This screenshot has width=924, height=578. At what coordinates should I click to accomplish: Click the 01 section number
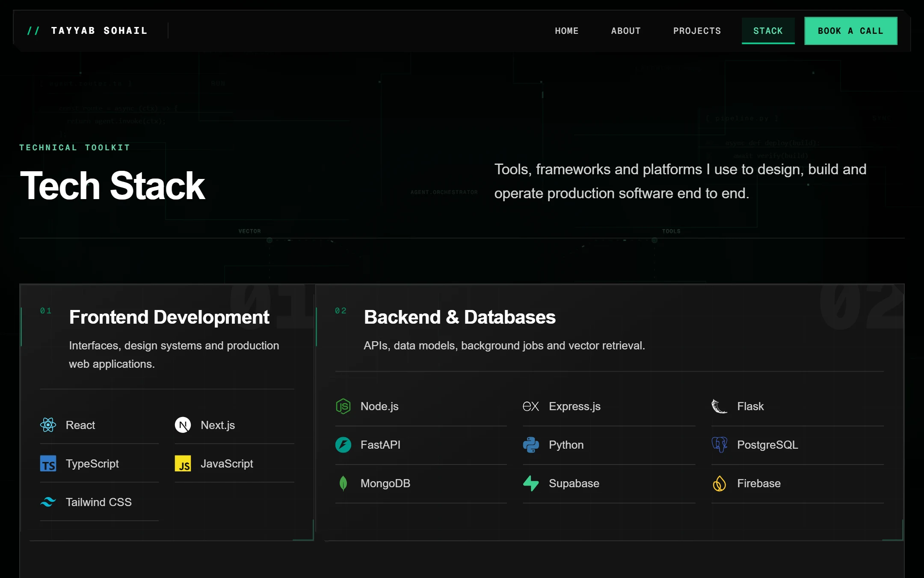[x=46, y=310]
